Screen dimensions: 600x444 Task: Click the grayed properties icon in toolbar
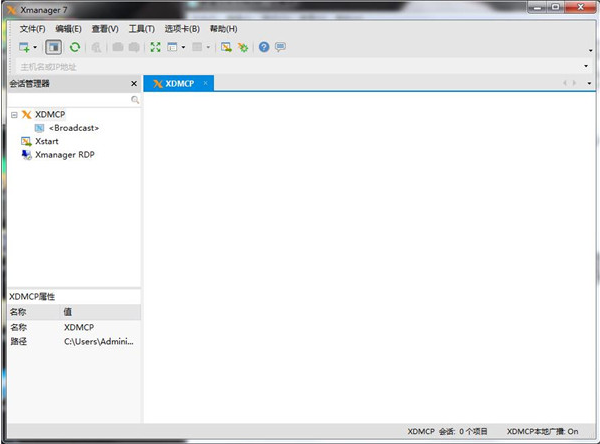(x=96, y=47)
